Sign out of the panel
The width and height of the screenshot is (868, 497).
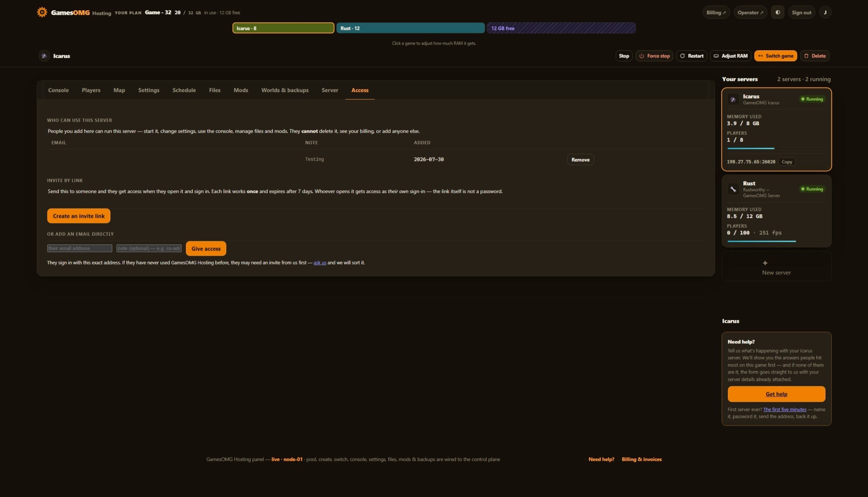(x=801, y=12)
